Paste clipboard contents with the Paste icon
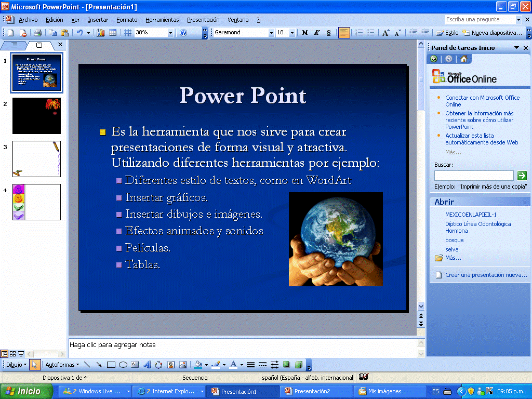The image size is (532, 399). (x=64, y=33)
